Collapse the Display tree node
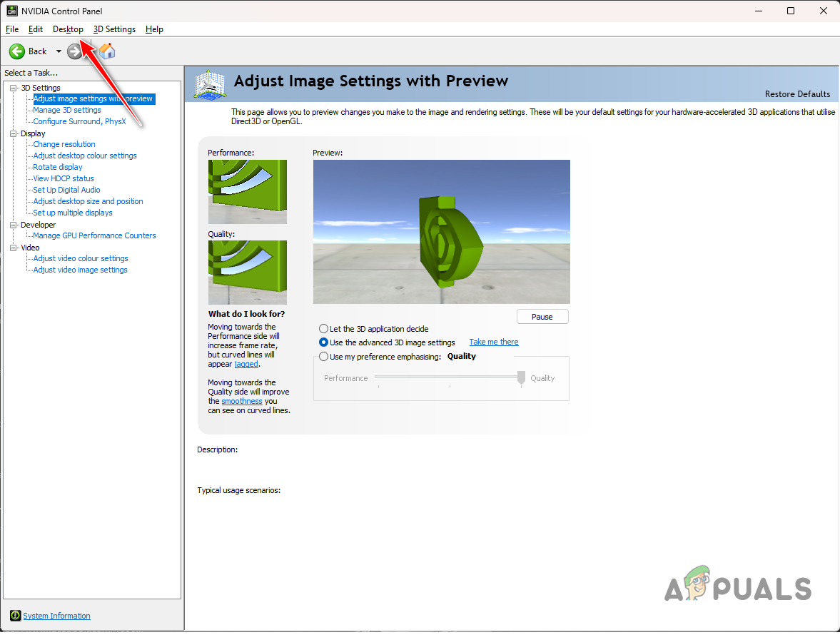Image resolution: width=840 pixels, height=635 pixels. pos(14,134)
